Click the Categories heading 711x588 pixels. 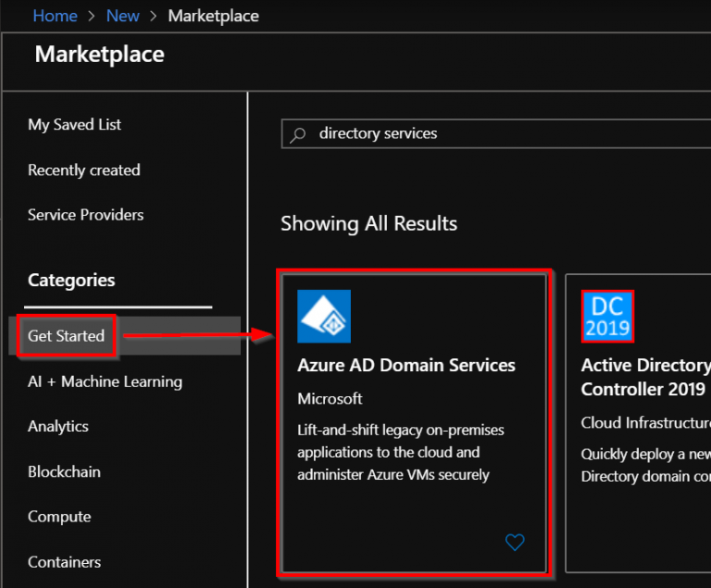pos(71,281)
